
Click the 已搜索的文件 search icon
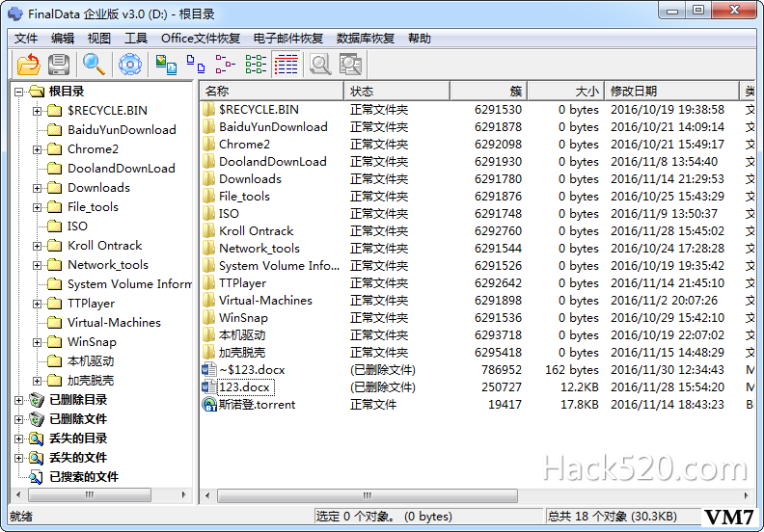point(37,477)
